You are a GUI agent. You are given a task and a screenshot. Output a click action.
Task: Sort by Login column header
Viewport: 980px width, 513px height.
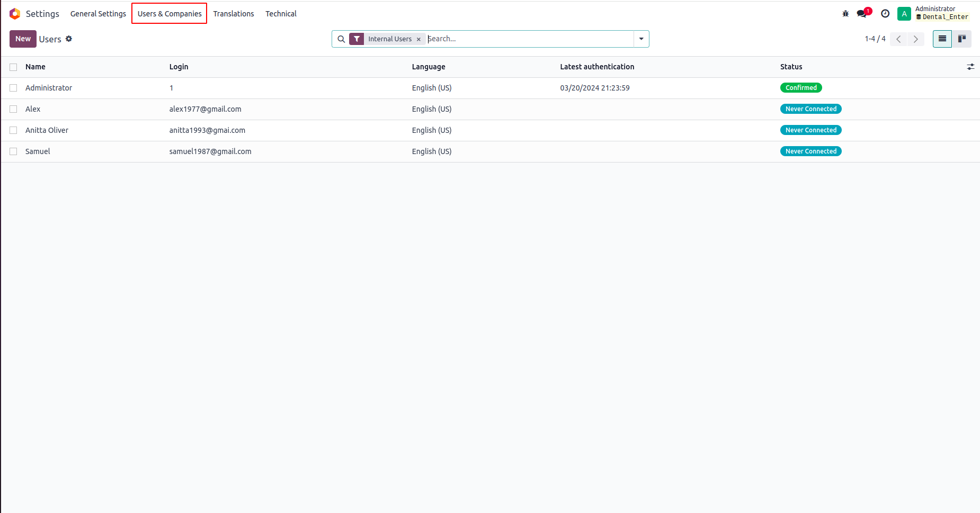click(179, 67)
